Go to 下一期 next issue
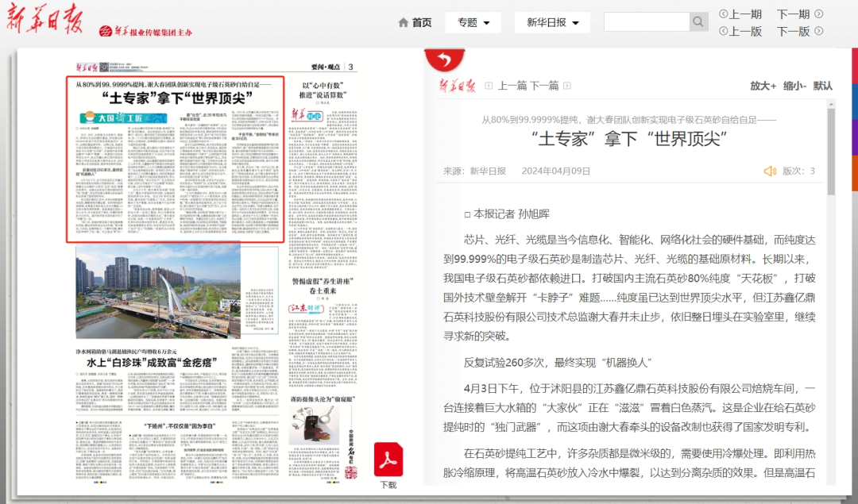858x504 pixels. pos(794,14)
